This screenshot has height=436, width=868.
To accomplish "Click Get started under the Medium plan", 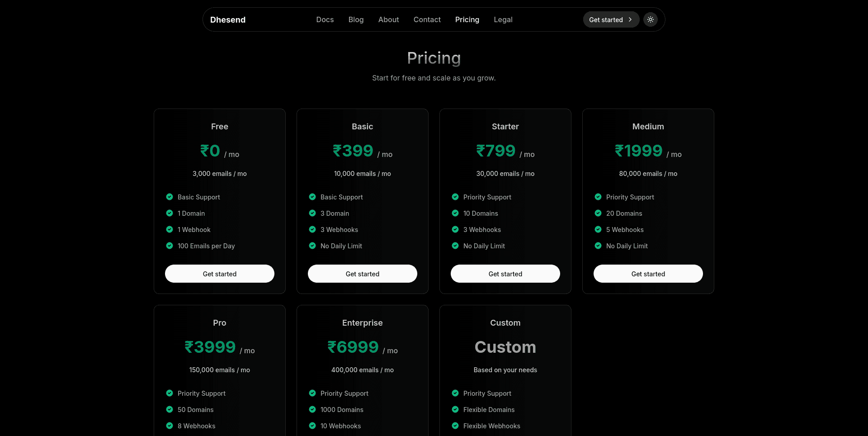I will pyautogui.click(x=648, y=274).
